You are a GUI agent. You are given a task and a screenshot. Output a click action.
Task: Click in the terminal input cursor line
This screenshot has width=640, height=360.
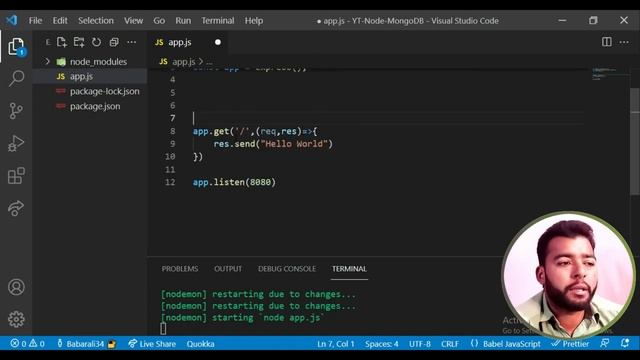click(163, 329)
